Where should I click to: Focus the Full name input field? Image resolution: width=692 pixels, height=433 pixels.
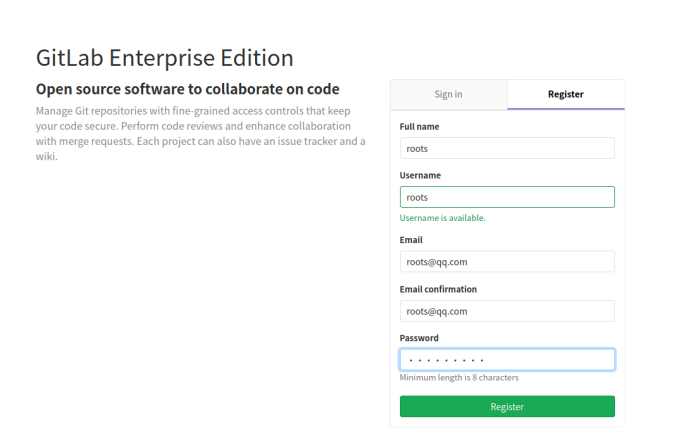(507, 148)
